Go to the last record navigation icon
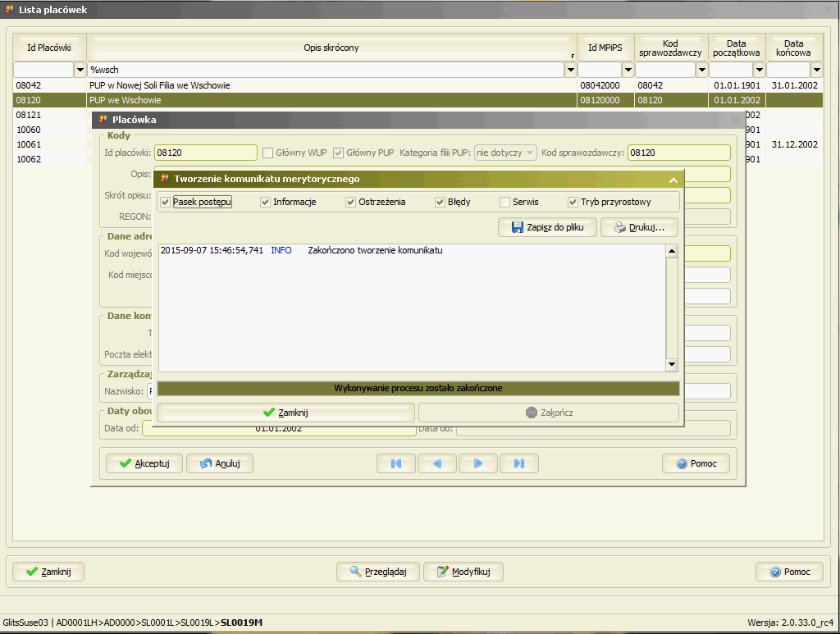840x634 pixels. pos(519,463)
